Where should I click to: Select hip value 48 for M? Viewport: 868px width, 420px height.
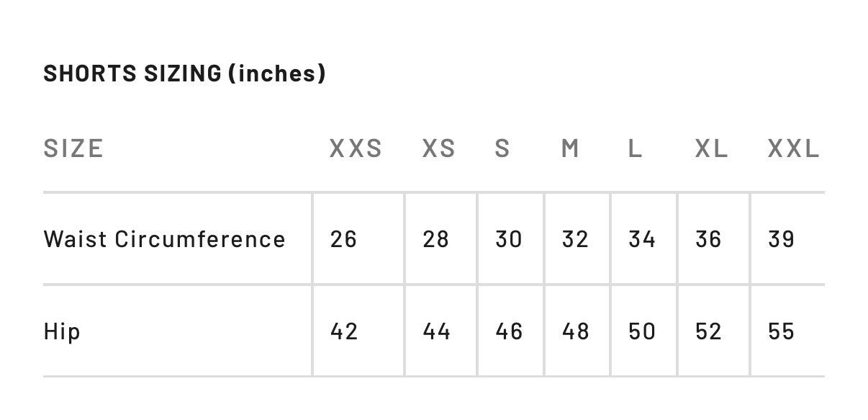(575, 331)
